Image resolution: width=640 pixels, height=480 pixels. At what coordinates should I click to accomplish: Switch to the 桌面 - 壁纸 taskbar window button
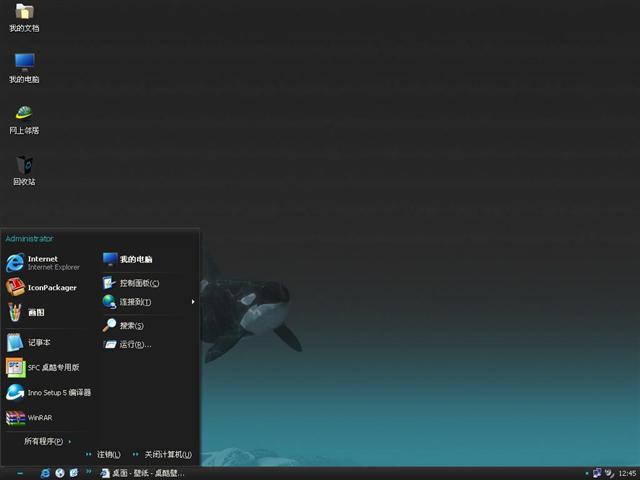pos(143,473)
